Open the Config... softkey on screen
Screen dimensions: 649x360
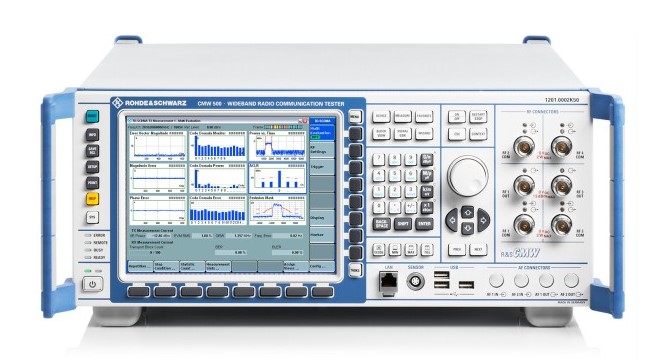click(x=322, y=266)
